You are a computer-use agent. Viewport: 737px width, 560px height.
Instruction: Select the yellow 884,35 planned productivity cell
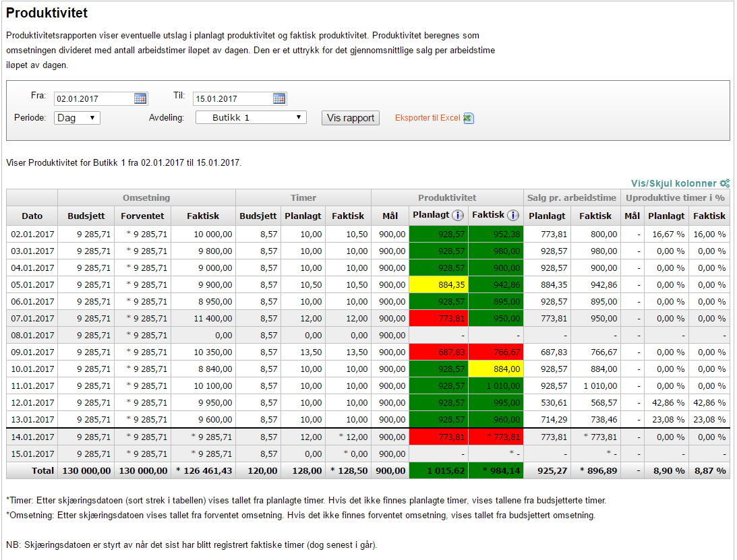point(438,284)
